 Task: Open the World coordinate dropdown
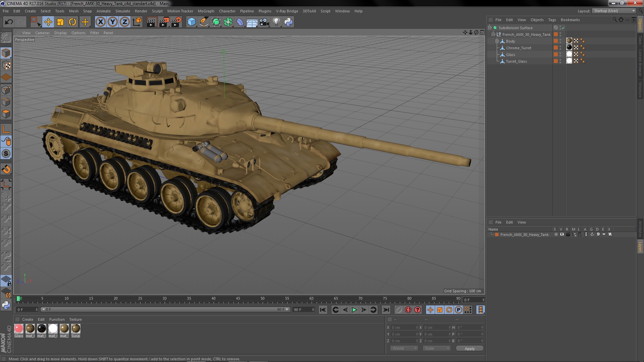coord(404,348)
